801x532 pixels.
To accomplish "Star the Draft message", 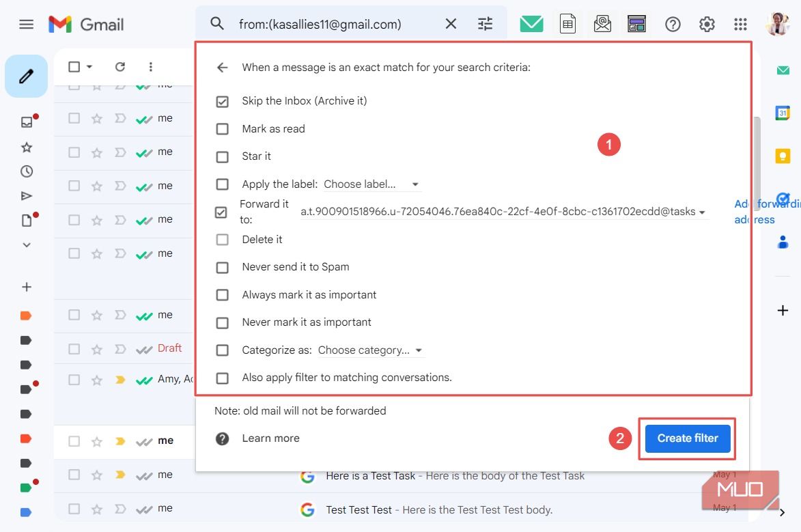I will click(x=96, y=350).
